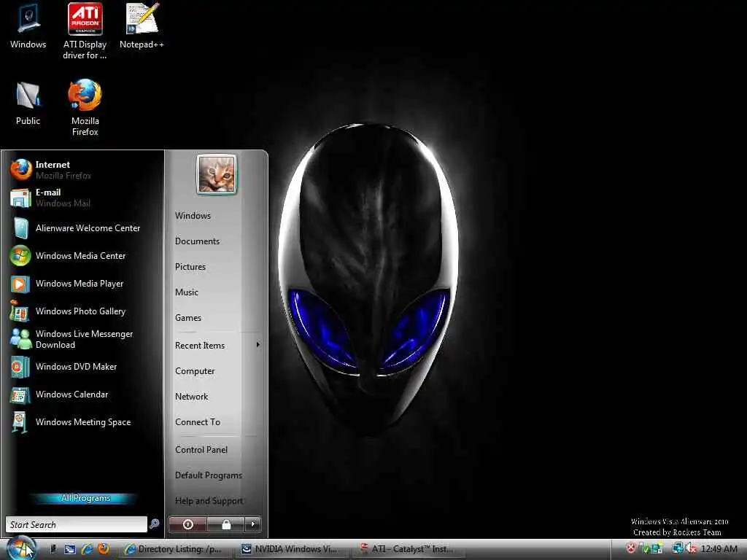Screen dimensions: 747x560
Task: Open the shutdown options arrow
Action: (x=253, y=524)
